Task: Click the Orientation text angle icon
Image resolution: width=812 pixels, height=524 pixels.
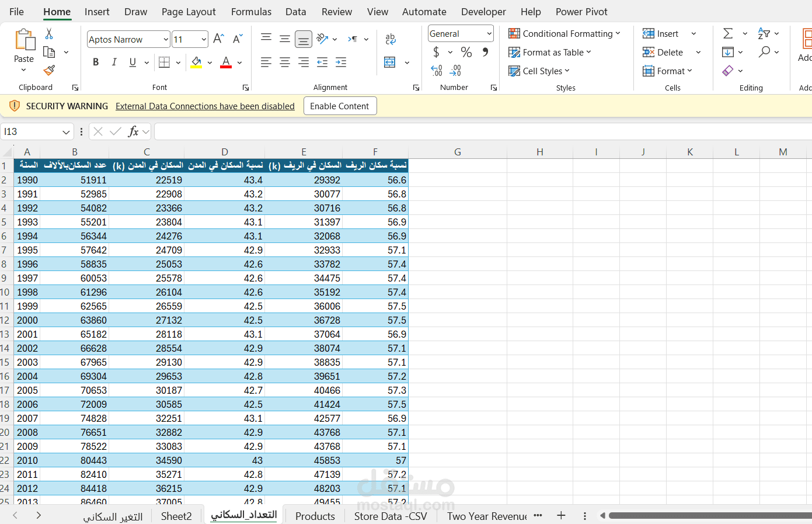Action: click(322, 39)
